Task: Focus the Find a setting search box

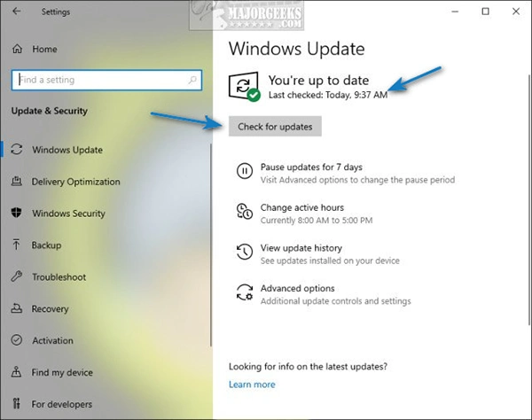Action: tap(106, 80)
